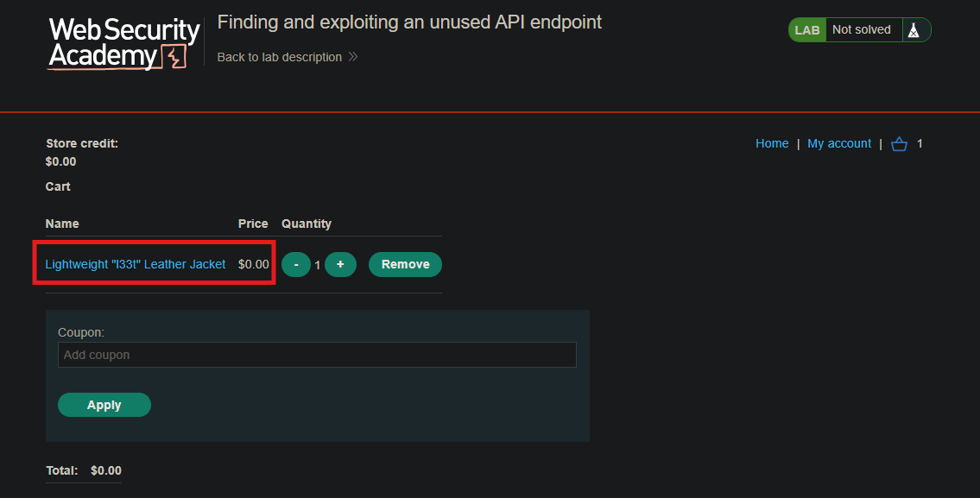Apply the coupon code
Screen dimensions: 980x498
click(104, 405)
